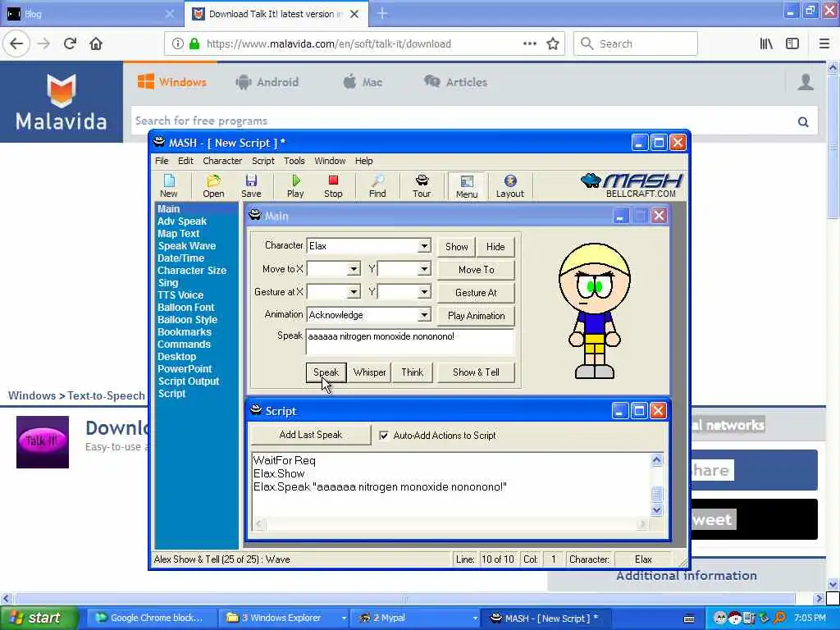Open the Help menu in MASH
The height and width of the screenshot is (630, 840).
363,161
